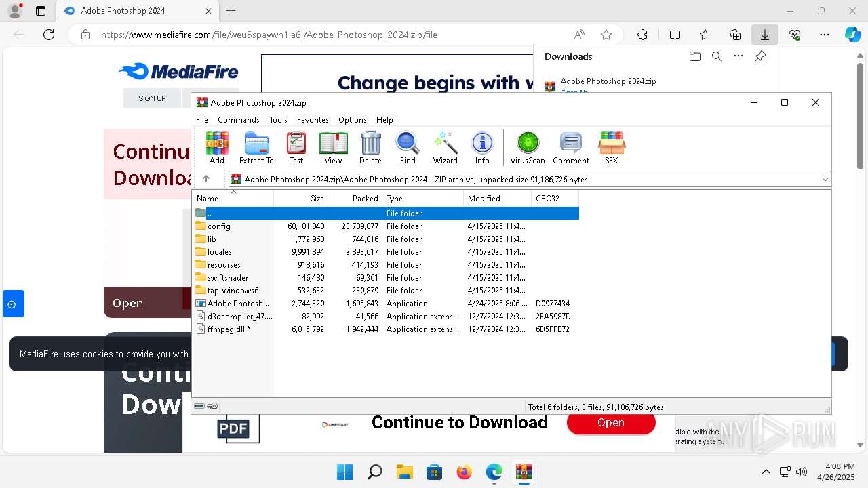Go up one folder level arrow
The width and height of the screenshot is (868, 488).
(x=206, y=179)
